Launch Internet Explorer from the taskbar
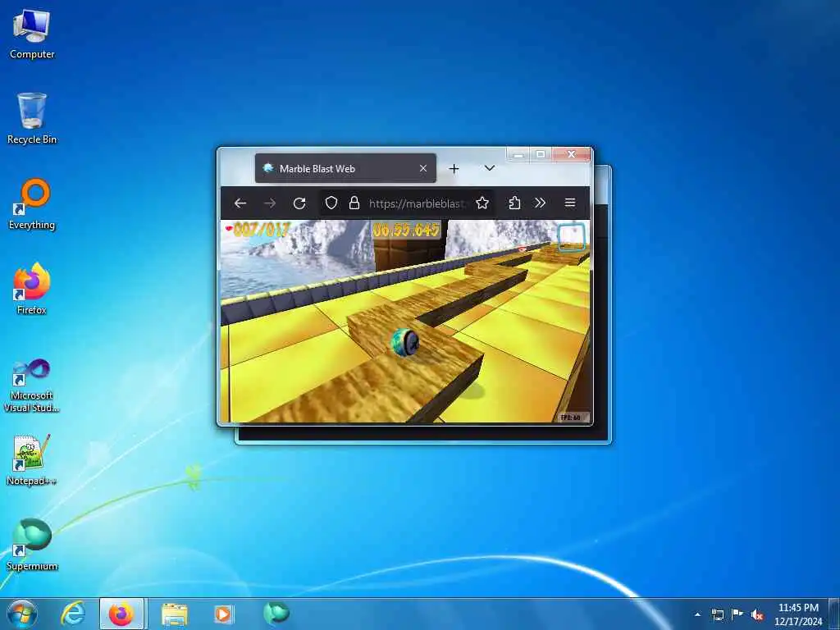The width and height of the screenshot is (840, 630). 73,614
